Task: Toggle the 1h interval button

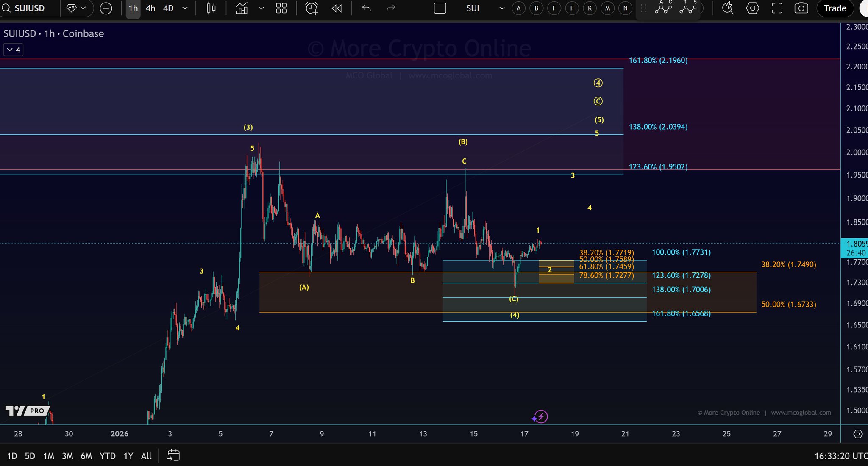Action: point(133,8)
